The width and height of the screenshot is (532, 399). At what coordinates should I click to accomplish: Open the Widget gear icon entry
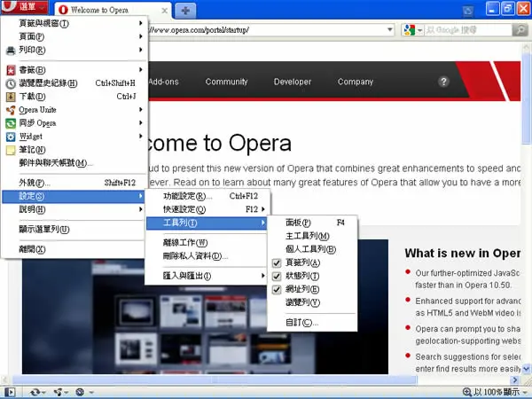(x=11, y=137)
